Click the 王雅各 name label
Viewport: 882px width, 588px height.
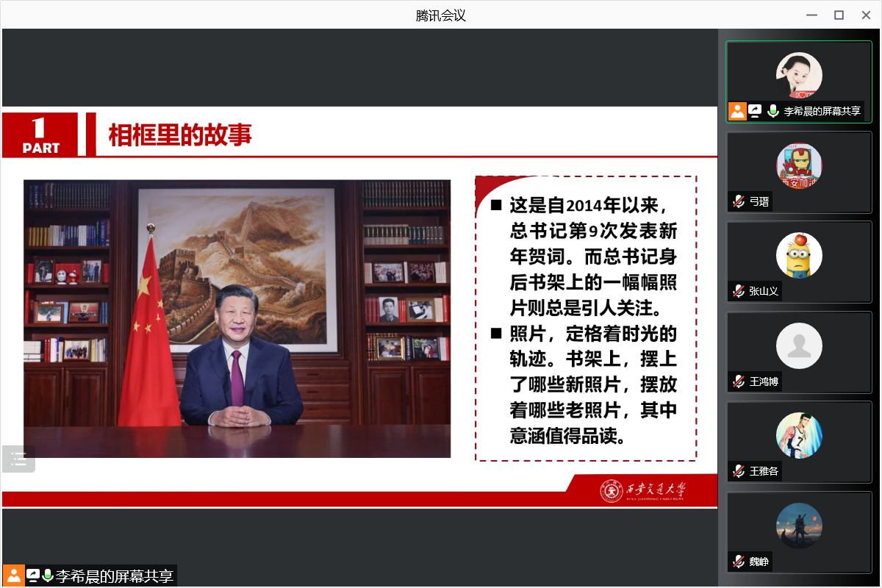click(x=764, y=471)
